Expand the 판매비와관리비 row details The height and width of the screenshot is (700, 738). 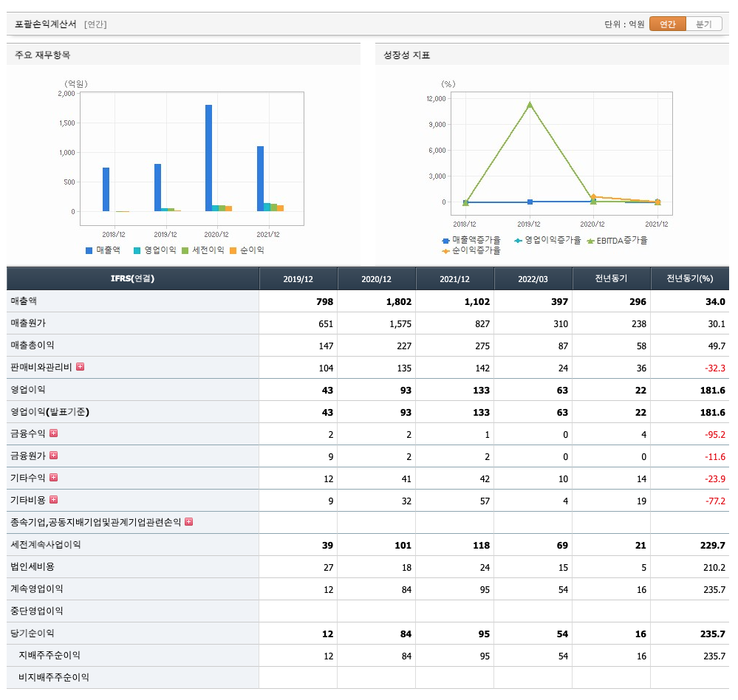coord(81,366)
